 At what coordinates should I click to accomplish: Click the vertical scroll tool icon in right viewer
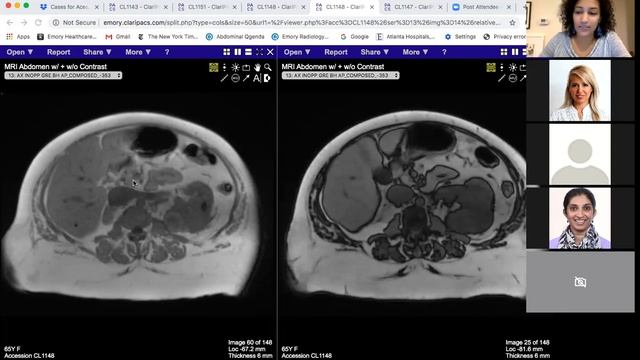tap(502, 67)
